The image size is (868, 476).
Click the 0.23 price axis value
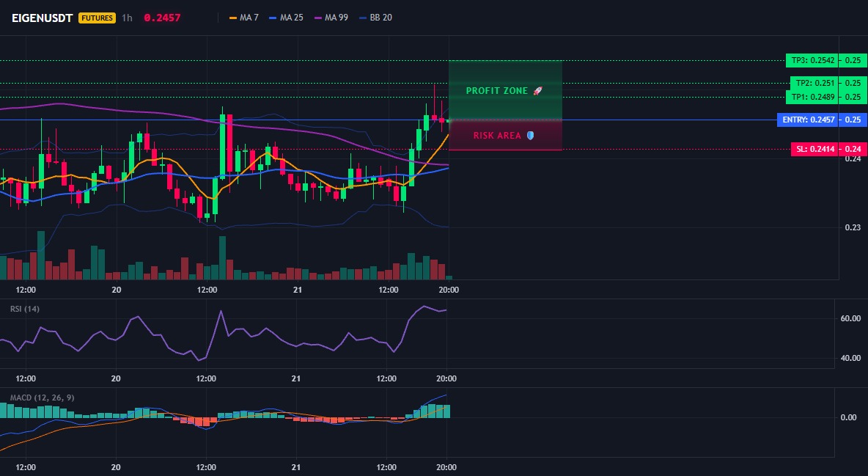pyautogui.click(x=853, y=227)
